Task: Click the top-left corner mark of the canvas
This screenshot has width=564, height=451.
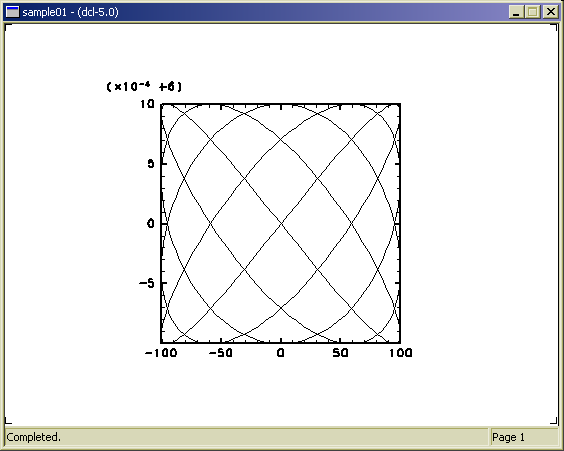Action: (x=8, y=27)
